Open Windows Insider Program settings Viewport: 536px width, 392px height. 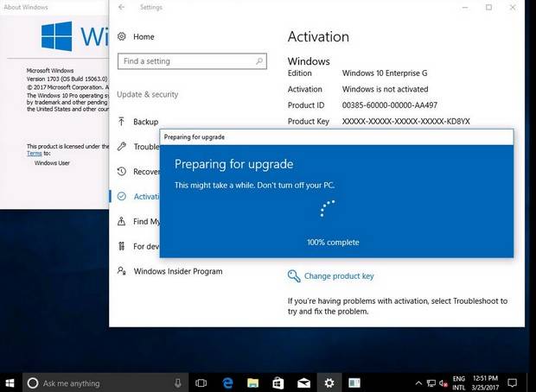[178, 271]
